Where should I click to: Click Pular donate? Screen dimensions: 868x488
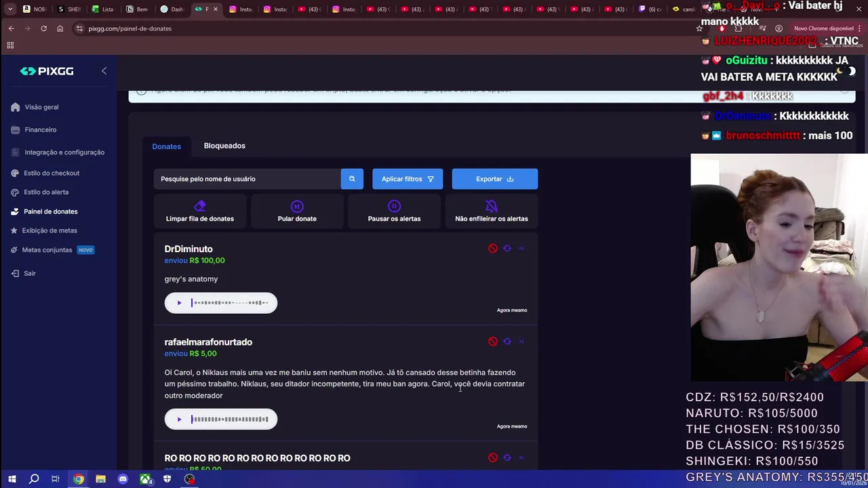click(x=297, y=211)
